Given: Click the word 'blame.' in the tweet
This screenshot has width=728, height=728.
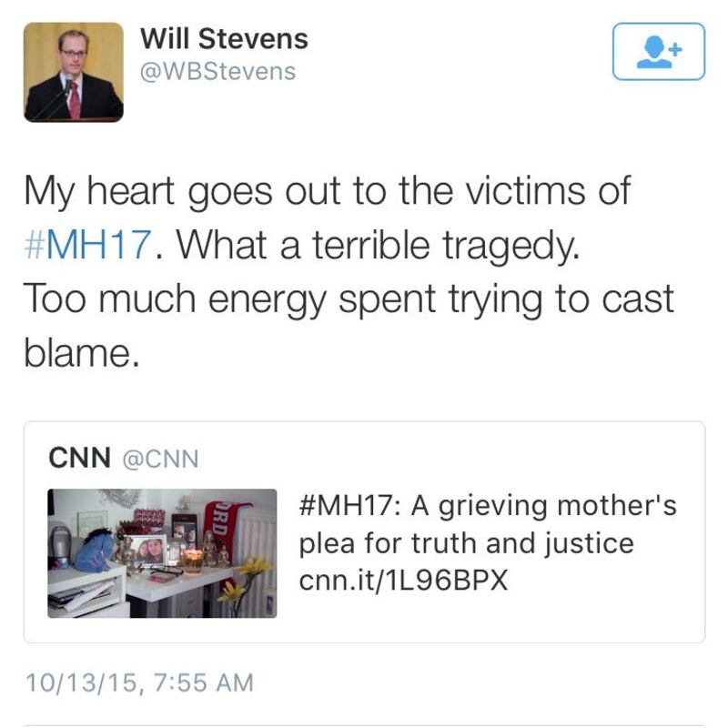Looking at the screenshot, I should 82,352.
